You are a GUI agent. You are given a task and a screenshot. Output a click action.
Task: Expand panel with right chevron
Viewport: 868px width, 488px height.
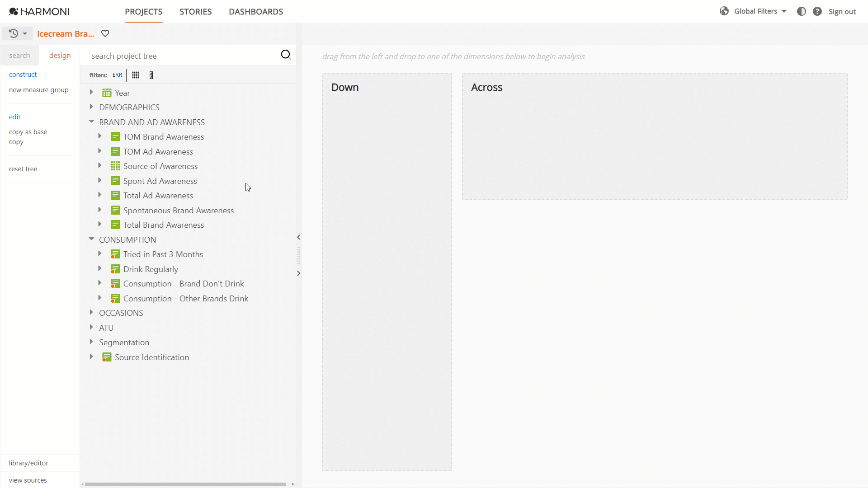[x=298, y=273]
